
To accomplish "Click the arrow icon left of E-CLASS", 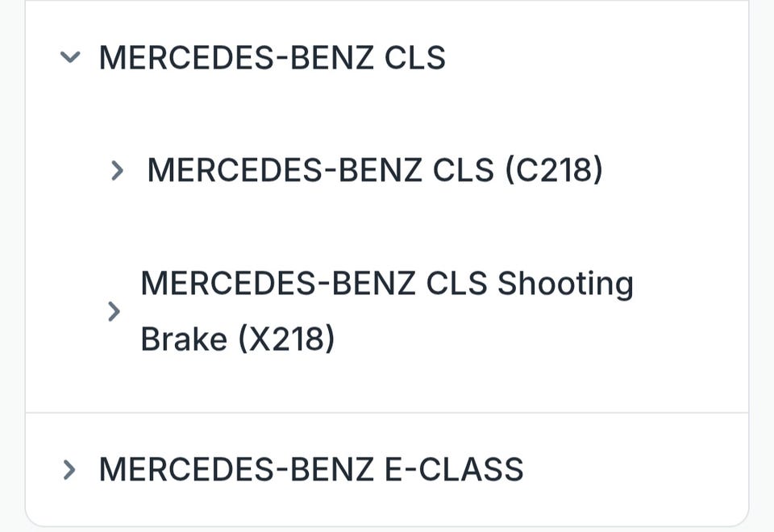I will pos(70,469).
